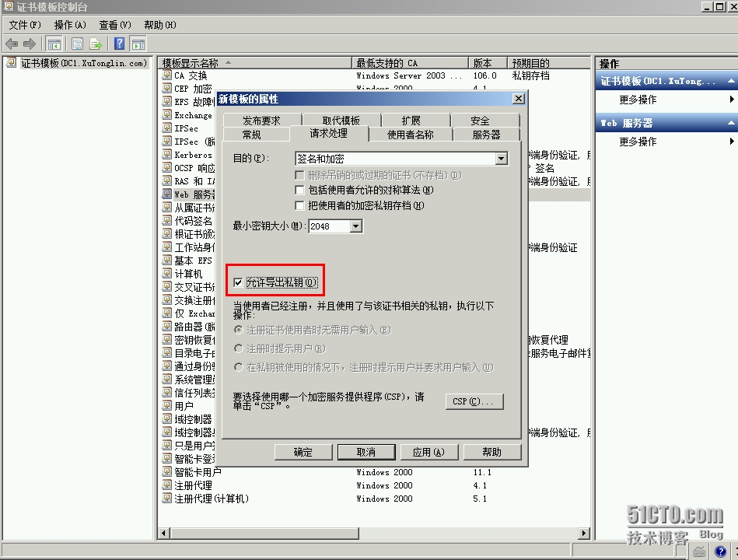Click the 计算机 template icon
Viewport: 738px width, 560px height.
pos(166,274)
